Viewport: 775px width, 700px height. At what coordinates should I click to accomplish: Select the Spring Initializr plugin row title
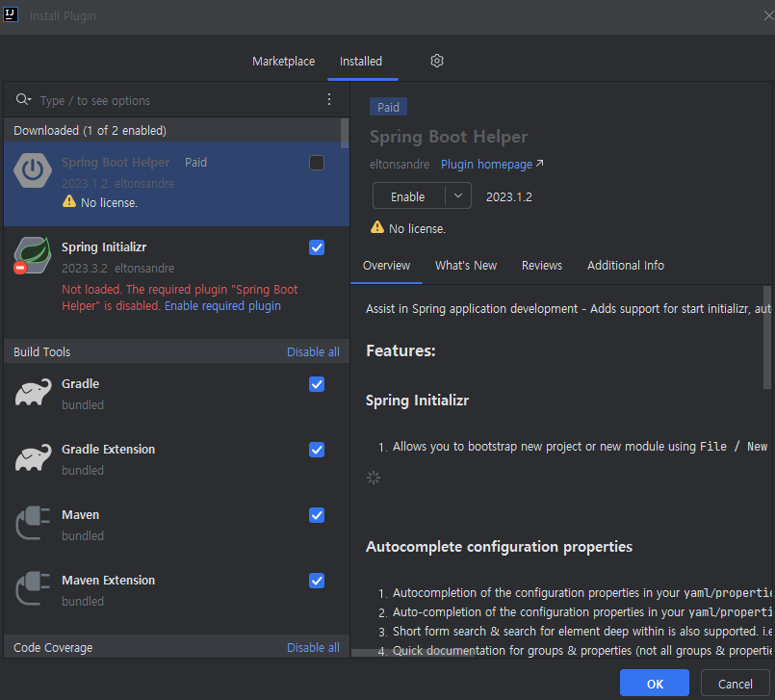[x=104, y=247]
